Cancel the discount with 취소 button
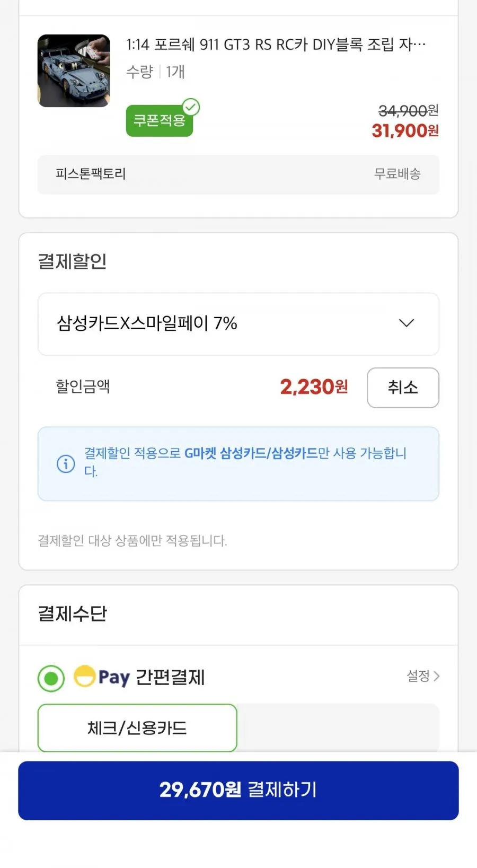 point(403,388)
